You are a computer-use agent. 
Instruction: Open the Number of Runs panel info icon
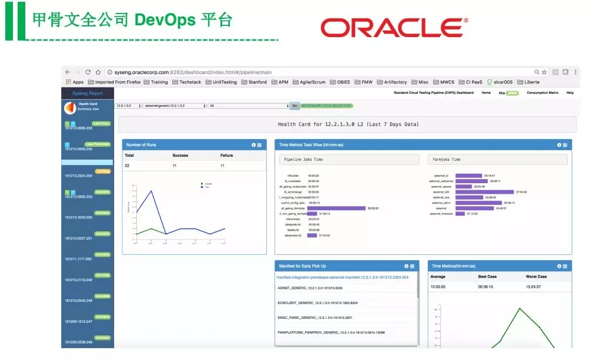coord(253,145)
